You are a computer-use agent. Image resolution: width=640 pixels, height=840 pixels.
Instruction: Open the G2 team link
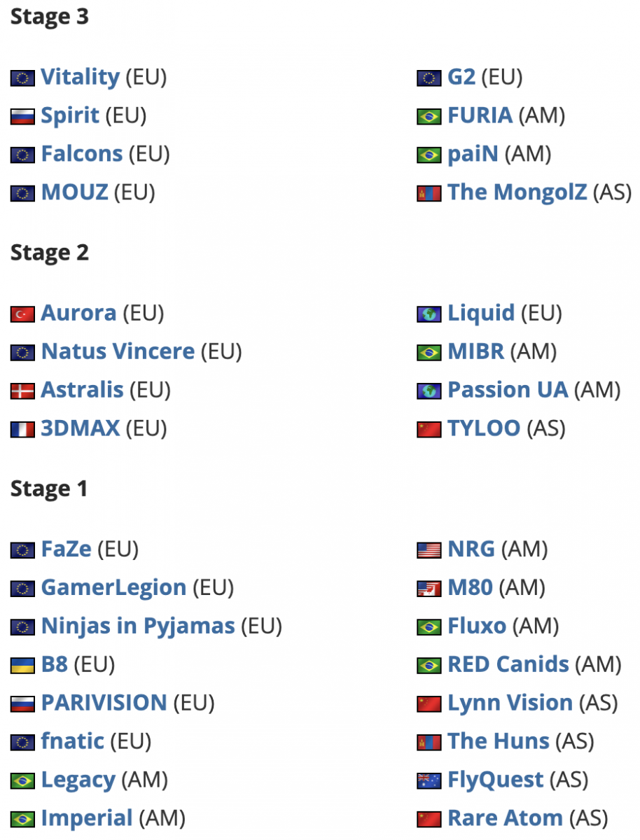pyautogui.click(x=461, y=77)
